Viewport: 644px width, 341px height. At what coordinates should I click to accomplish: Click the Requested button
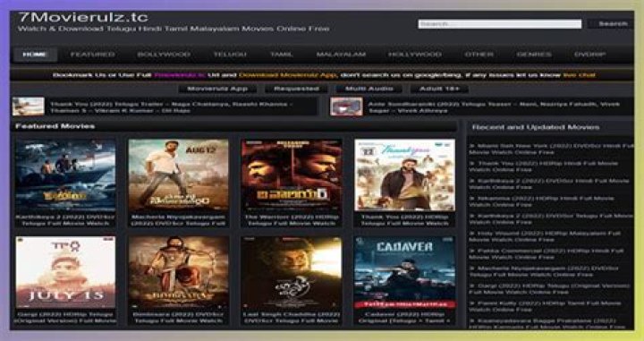click(296, 89)
